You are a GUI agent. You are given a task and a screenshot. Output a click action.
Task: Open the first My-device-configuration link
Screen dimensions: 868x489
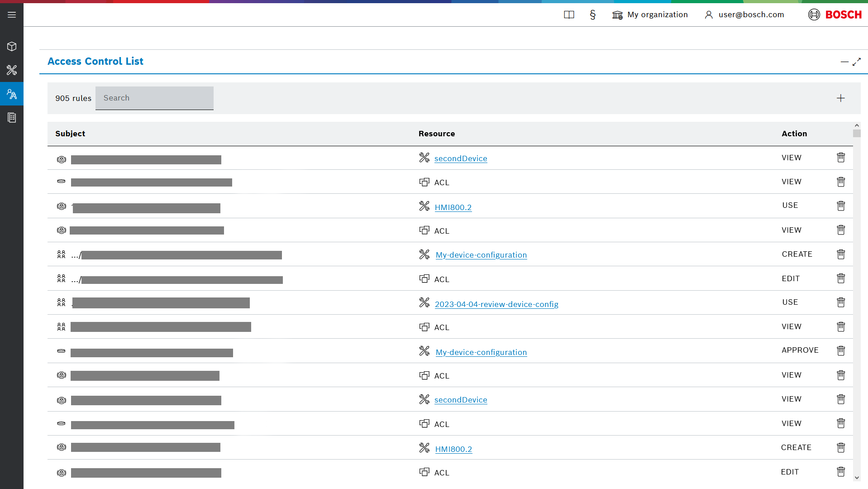(x=481, y=255)
